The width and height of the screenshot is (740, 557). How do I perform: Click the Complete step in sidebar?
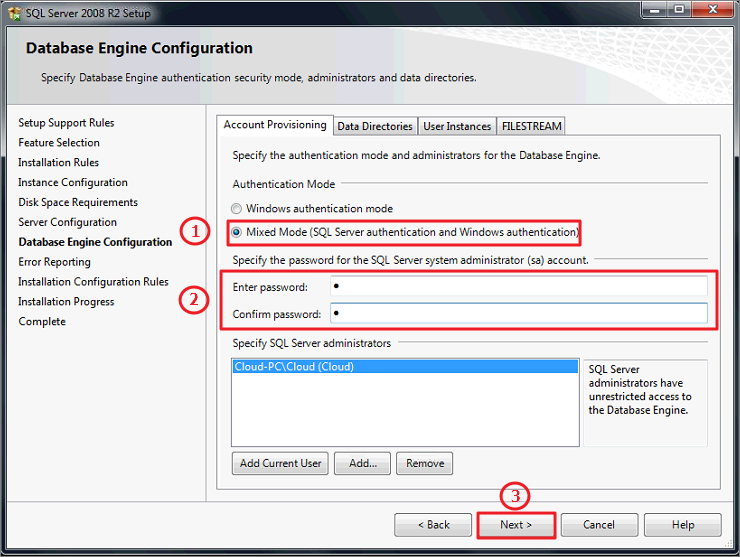point(42,321)
